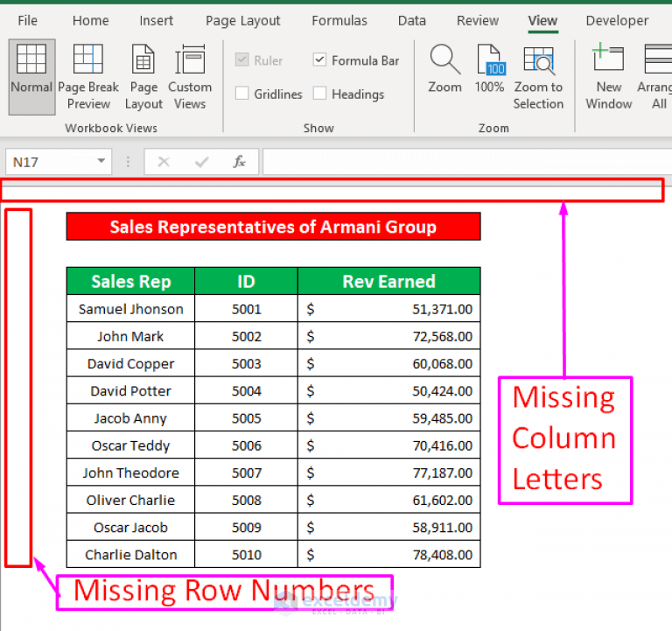Select the revenue cell 77,187.00
Viewport: 672px width, 631px height.
pos(388,473)
